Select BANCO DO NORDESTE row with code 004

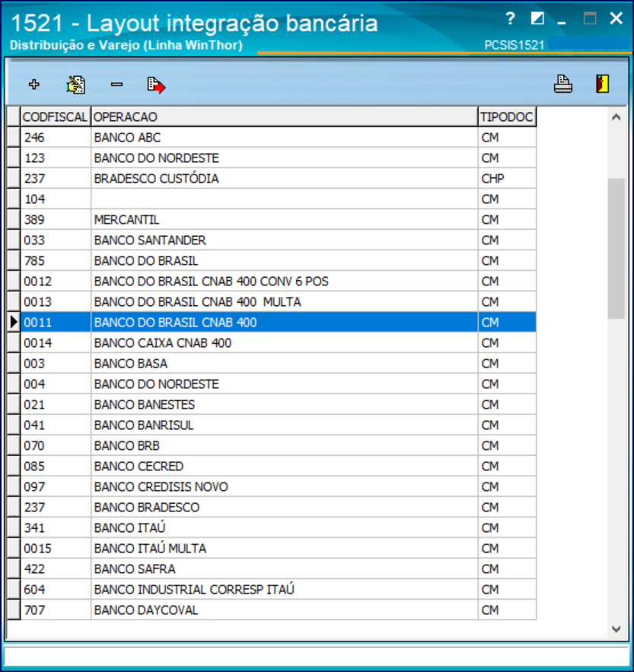pos(279,384)
